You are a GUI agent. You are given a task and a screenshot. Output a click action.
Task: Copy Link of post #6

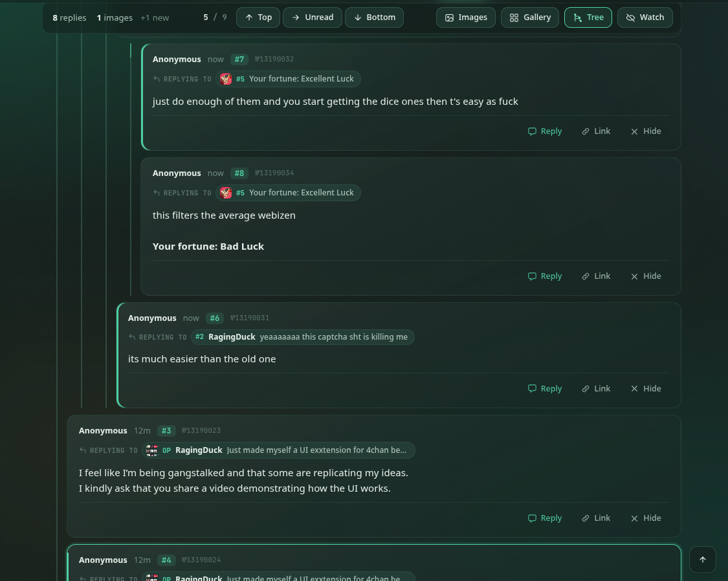(596, 389)
